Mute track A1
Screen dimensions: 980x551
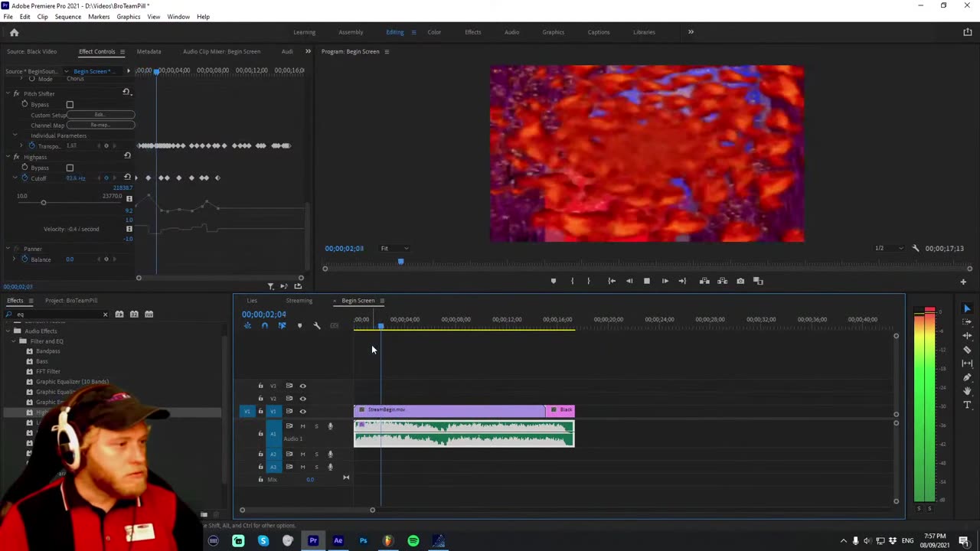302,426
